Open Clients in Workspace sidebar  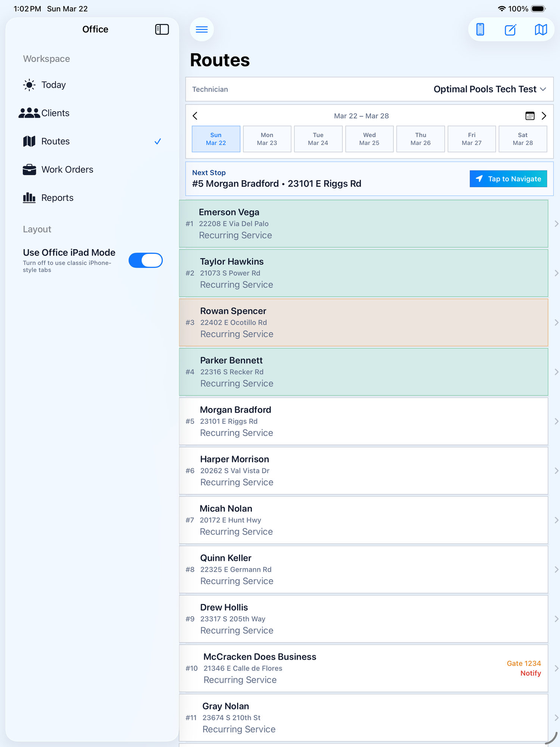tap(92, 113)
